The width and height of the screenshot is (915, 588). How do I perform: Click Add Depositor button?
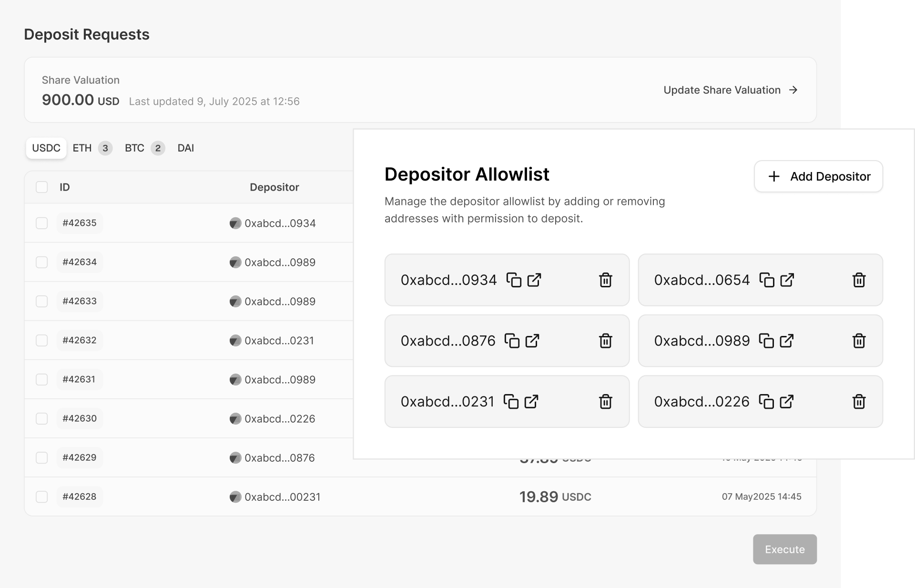(818, 176)
